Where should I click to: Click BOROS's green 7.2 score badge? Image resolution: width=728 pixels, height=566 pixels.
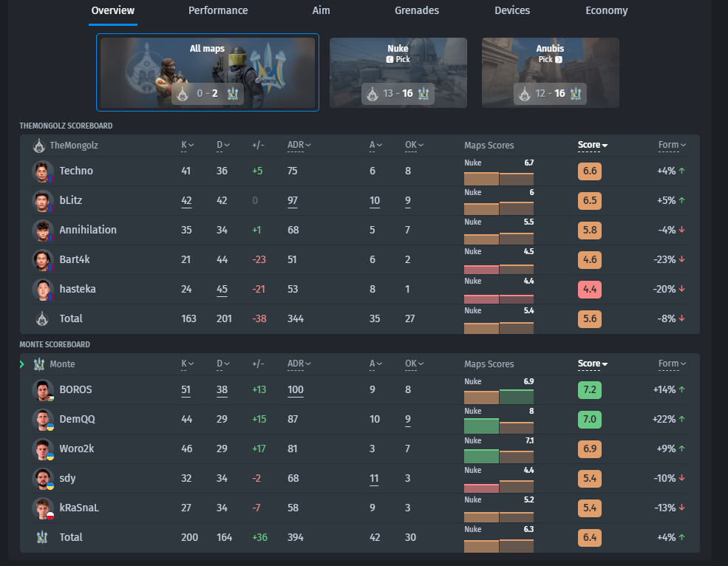click(x=590, y=390)
